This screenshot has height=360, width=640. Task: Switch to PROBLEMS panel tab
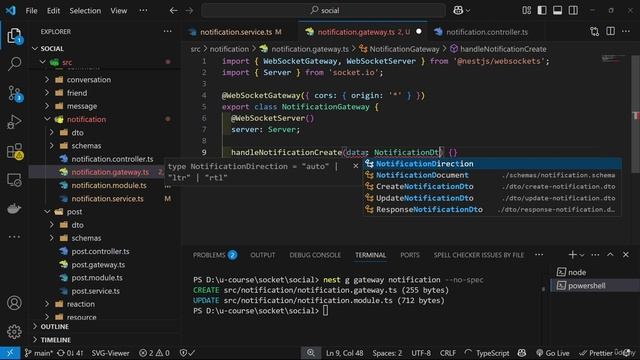pos(214,255)
